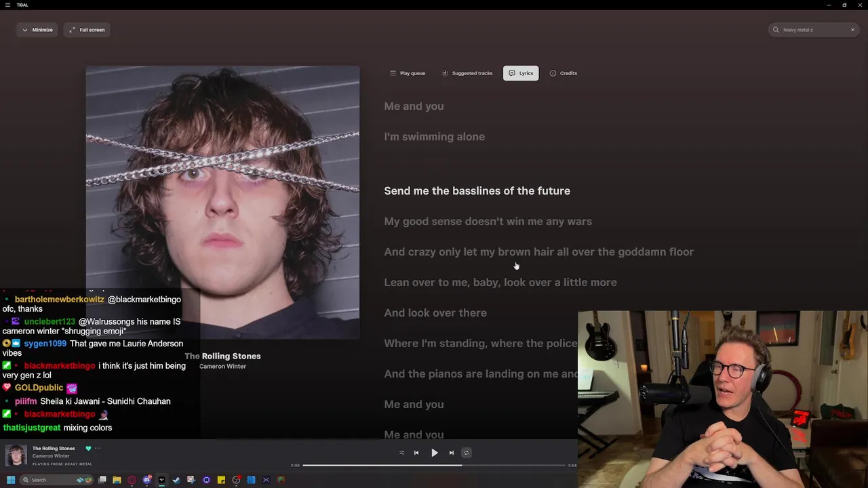
Task: Toggle the repeat button
Action: point(466,453)
